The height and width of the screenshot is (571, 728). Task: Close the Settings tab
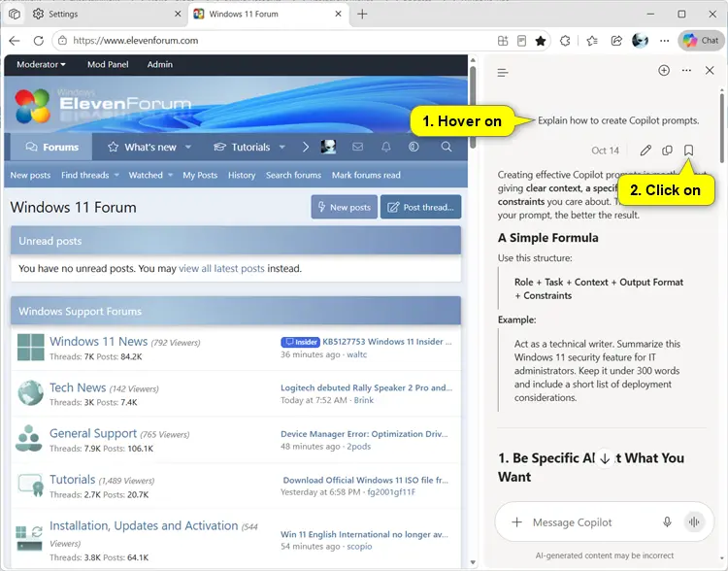click(x=178, y=14)
